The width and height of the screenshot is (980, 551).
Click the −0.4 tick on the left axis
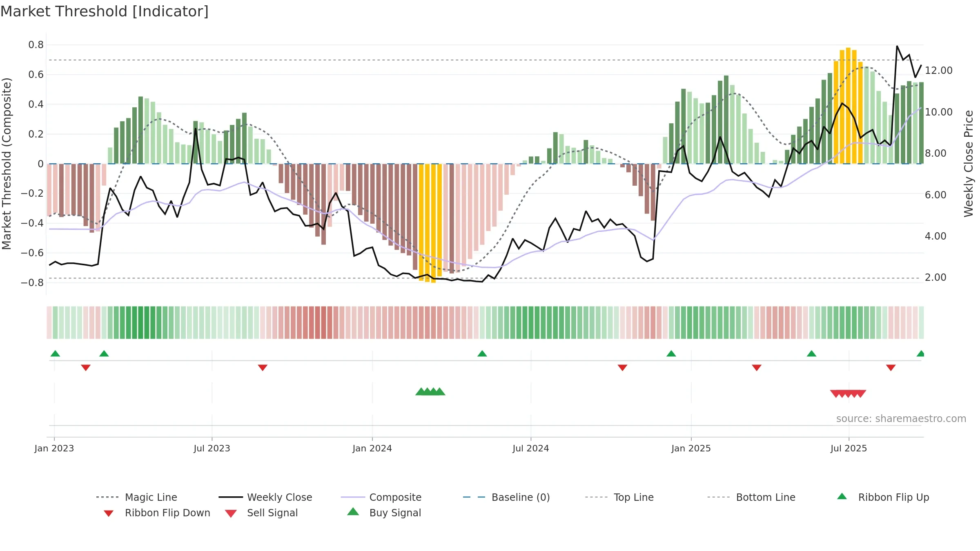[x=32, y=223]
